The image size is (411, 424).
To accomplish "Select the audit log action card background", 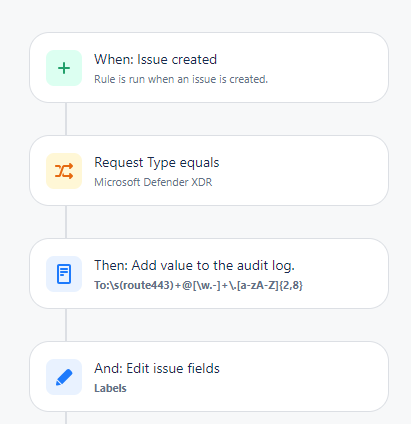I will [209, 274].
